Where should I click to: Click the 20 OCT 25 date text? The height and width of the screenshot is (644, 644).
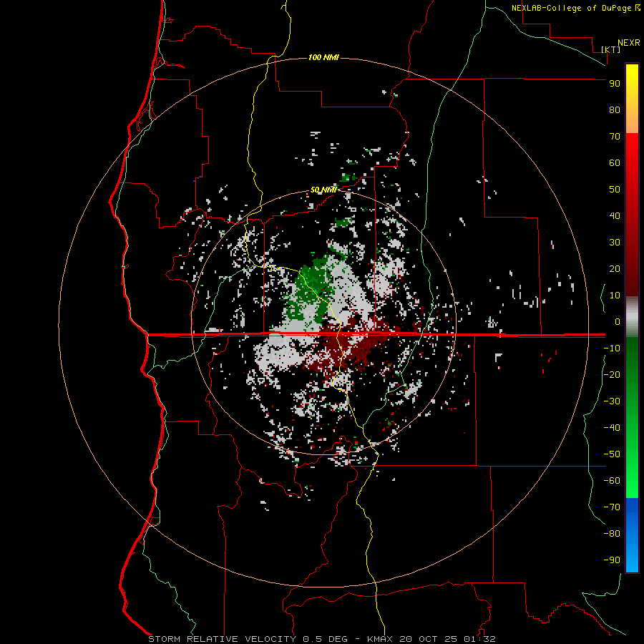(429, 639)
